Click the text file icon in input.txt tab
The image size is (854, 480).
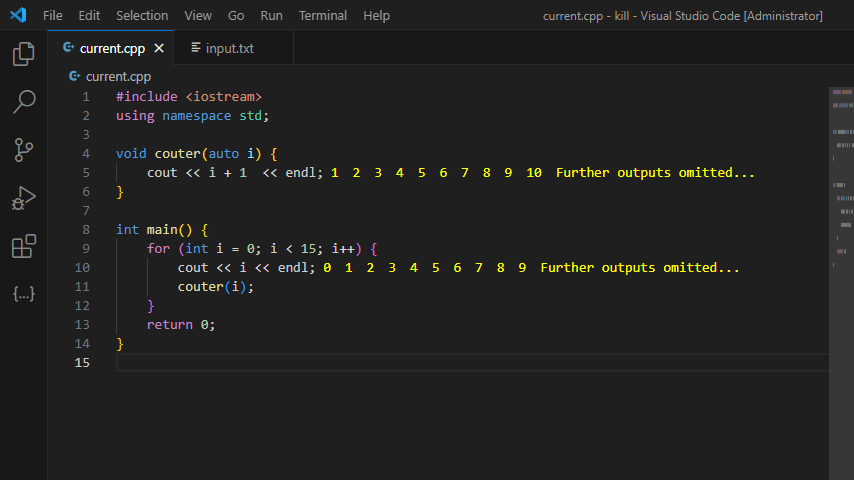[x=196, y=48]
